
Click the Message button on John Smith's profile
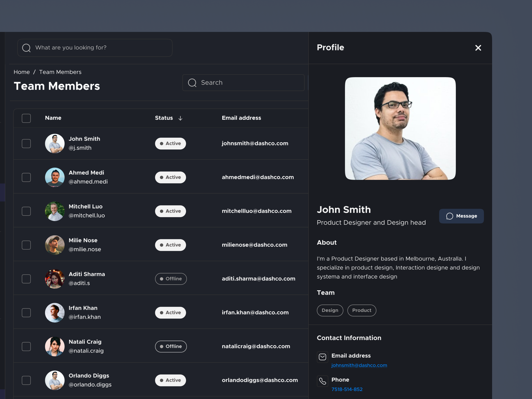(x=461, y=216)
